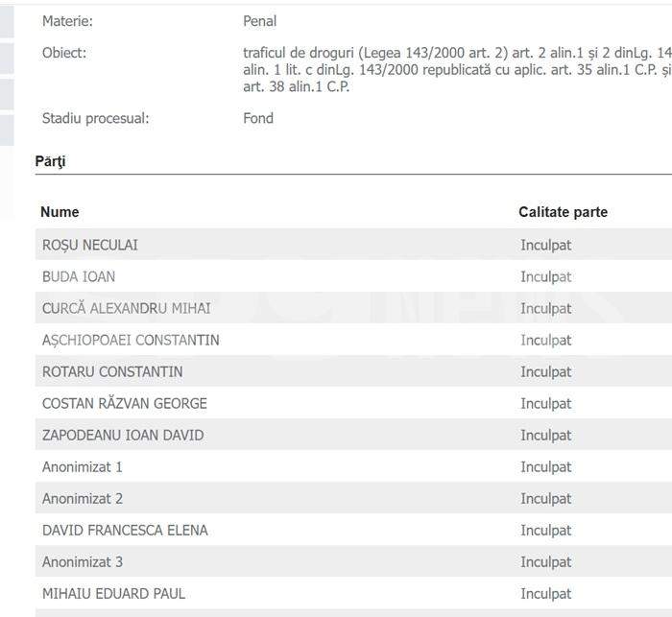Screen dimensions: 672x617
Task: Select COSTAN RĂZVAN GEORGE row
Action: tap(125, 403)
